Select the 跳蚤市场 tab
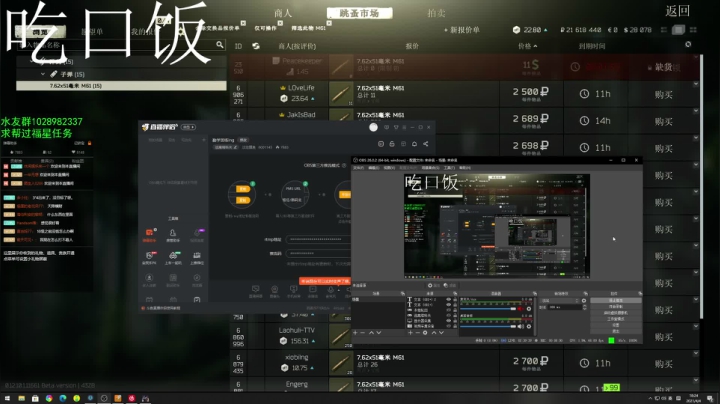The image size is (720, 404). click(360, 13)
